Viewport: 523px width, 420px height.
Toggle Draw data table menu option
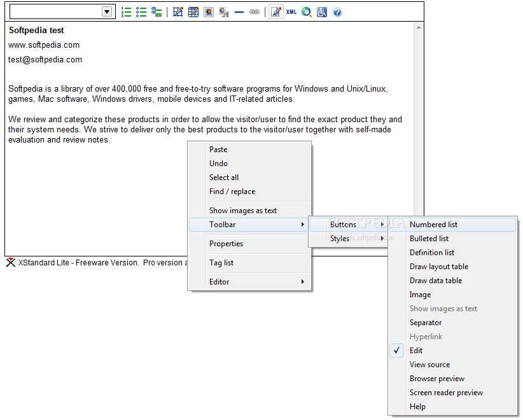tap(452, 281)
